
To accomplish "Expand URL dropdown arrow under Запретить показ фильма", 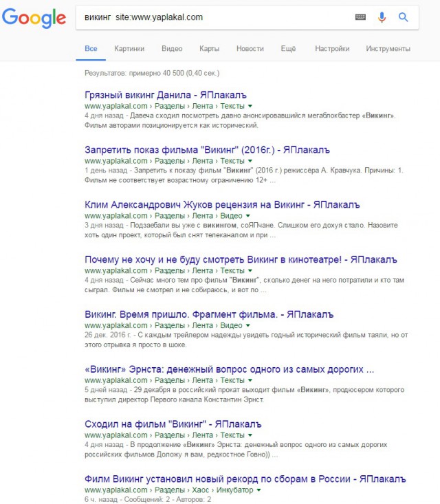I will pos(250,161).
